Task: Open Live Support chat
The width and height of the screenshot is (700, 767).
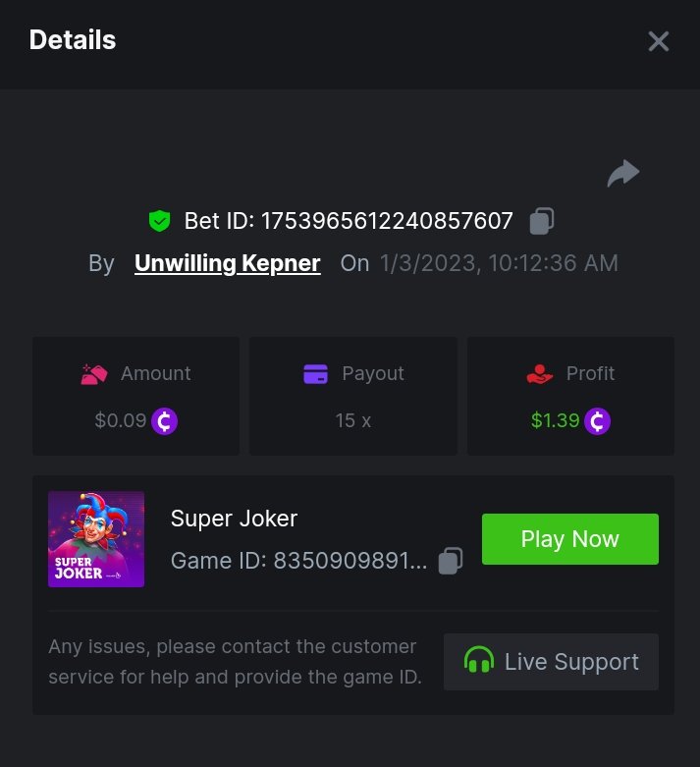Action: pyautogui.click(x=551, y=662)
